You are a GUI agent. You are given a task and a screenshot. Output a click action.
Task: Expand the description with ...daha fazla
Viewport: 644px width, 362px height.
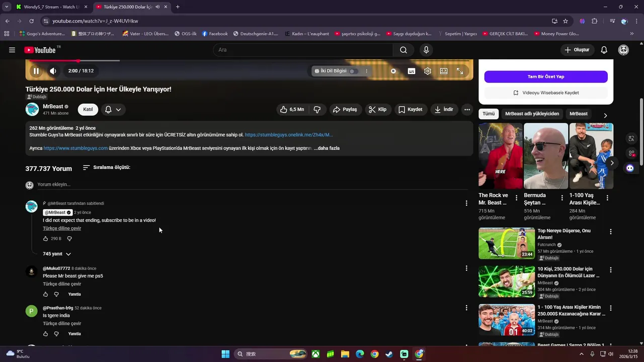[327, 148]
